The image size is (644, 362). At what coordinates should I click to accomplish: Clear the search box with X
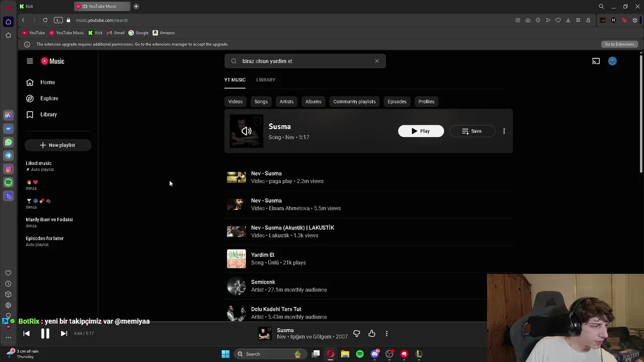click(377, 61)
